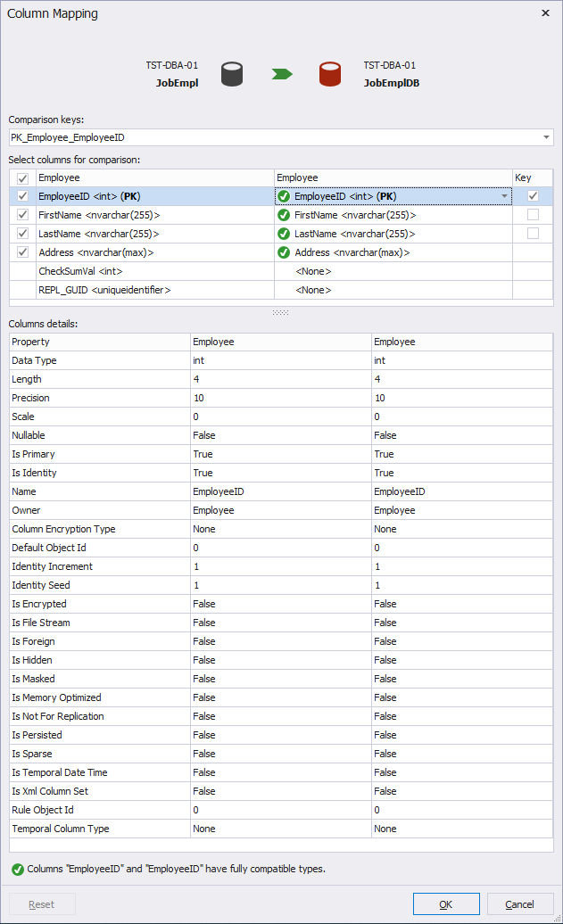Click the green check icon beside LastName mapping

click(285, 234)
